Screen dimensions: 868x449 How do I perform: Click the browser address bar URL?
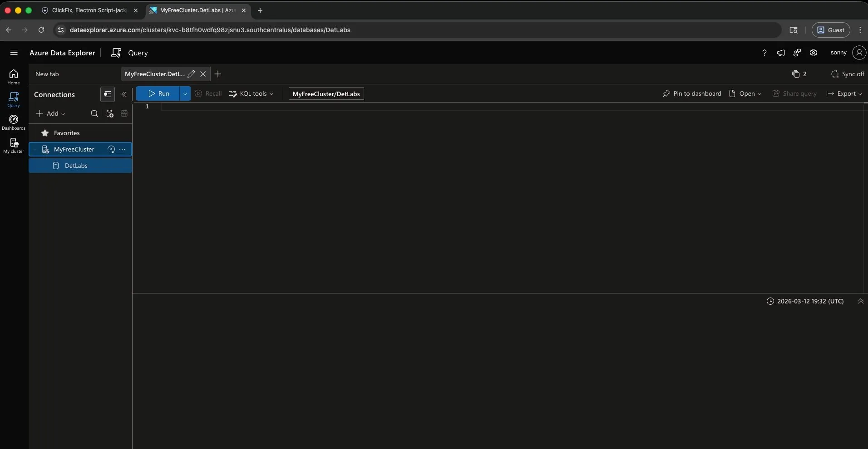click(210, 30)
